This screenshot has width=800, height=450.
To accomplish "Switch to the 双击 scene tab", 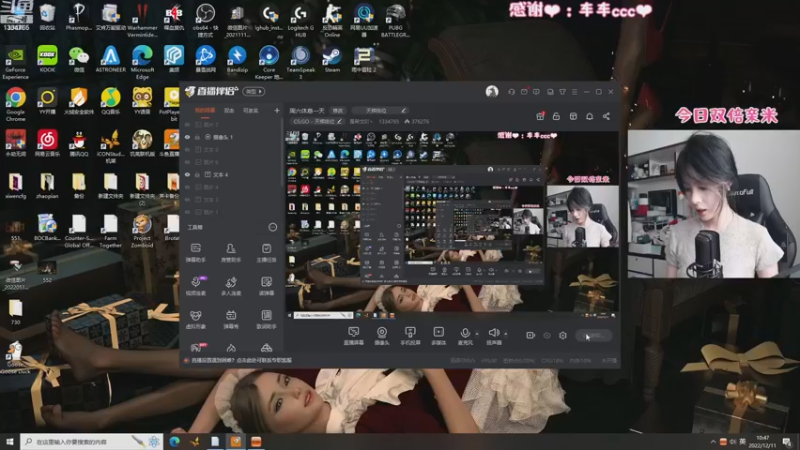I will click(229, 110).
